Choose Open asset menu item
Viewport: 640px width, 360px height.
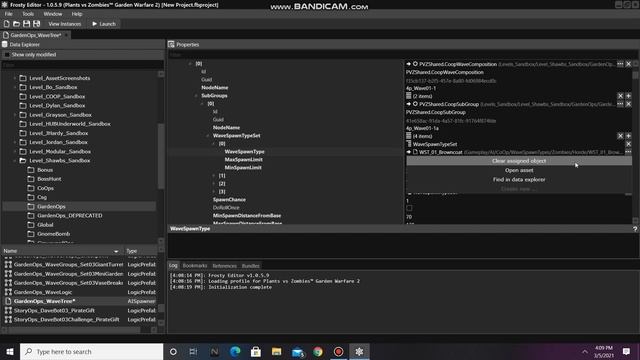point(519,170)
